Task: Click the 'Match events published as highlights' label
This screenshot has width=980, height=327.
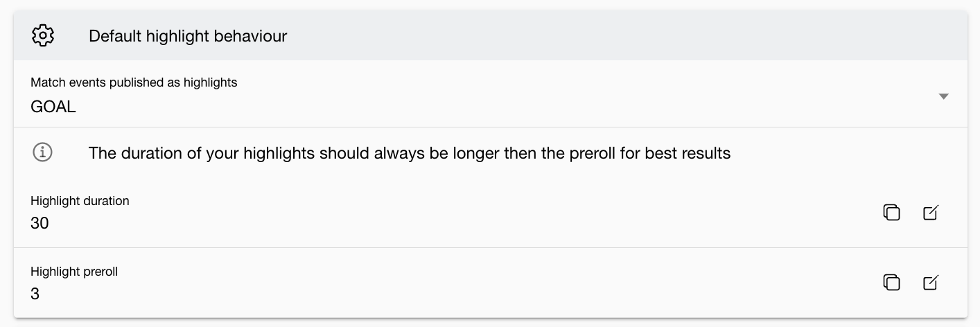Action: (x=134, y=82)
